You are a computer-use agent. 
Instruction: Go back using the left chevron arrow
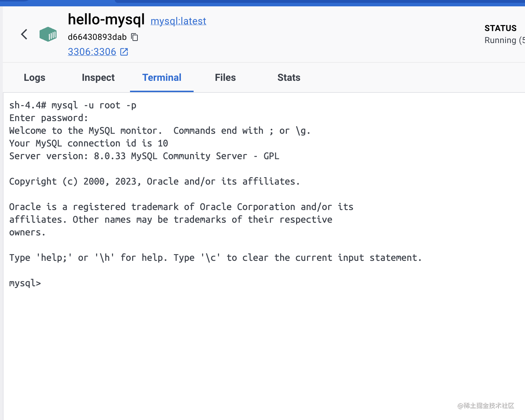click(x=24, y=34)
